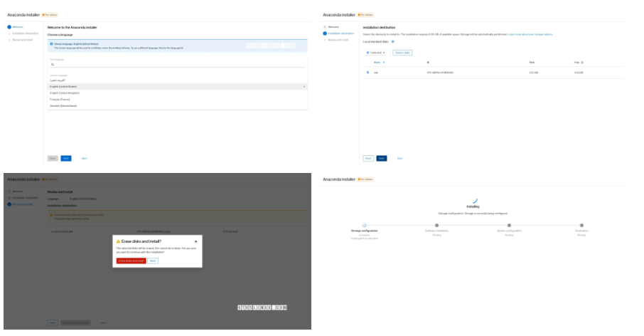Viewport: 644px width, 336px height.
Task: Click the Storage configuration progress step icon
Action: pyautogui.click(x=364, y=225)
